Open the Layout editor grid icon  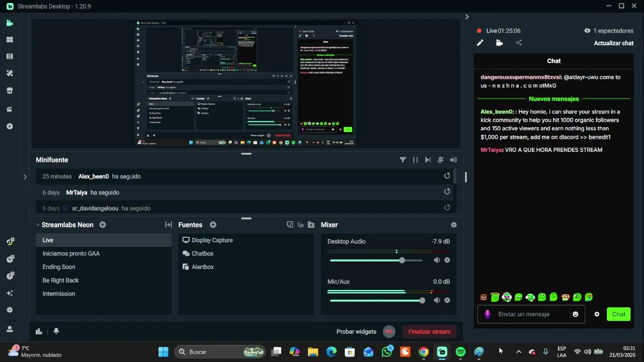(x=10, y=40)
